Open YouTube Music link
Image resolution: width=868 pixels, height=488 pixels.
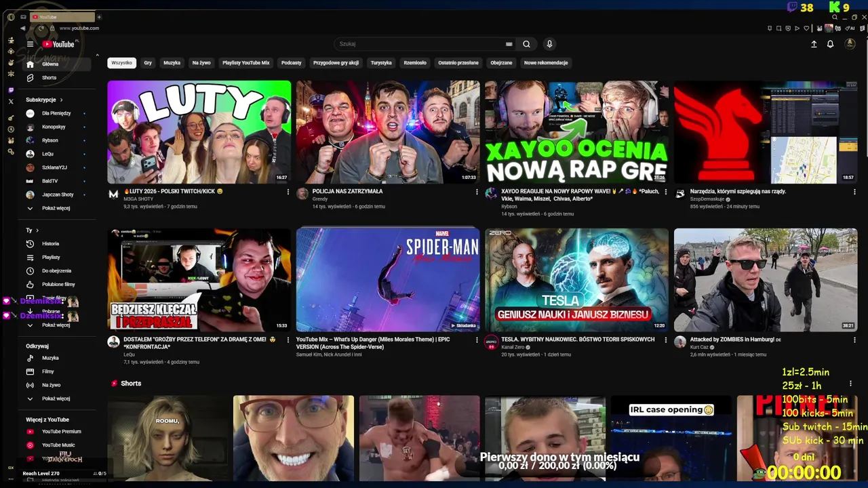[57, 445]
